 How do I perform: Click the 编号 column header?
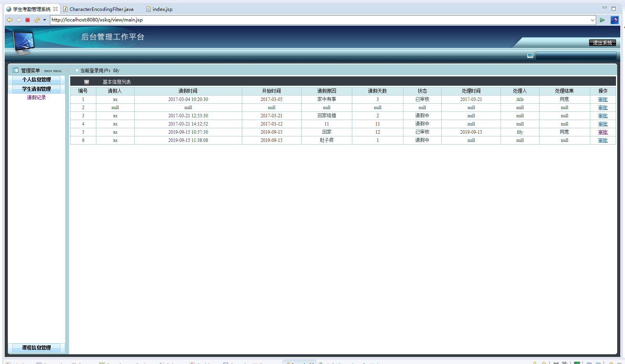point(83,91)
